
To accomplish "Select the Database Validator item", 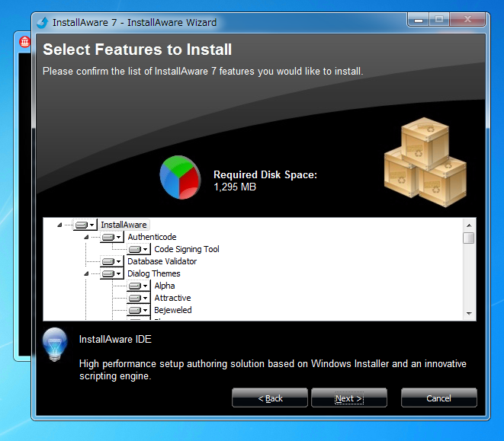I will (x=162, y=261).
